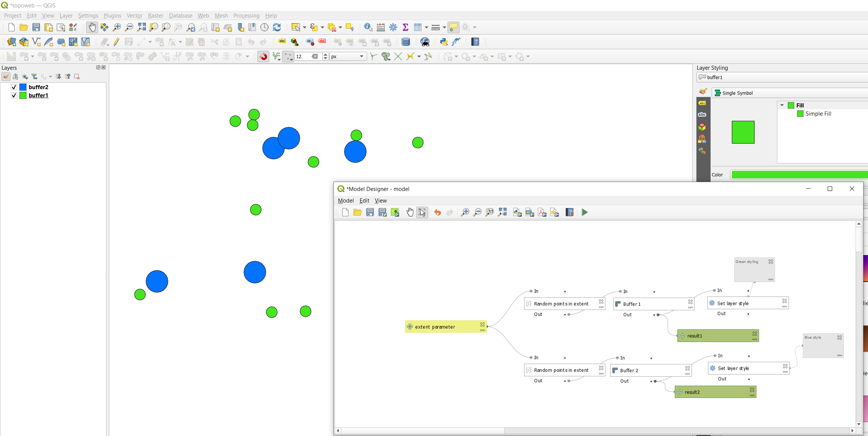Open the Vector menu
Screen dimensions: 868x436
pyautogui.click(x=134, y=15)
